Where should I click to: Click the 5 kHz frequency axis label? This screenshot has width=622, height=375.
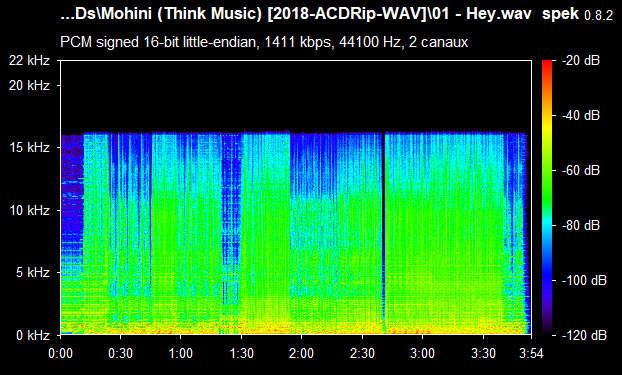(33, 273)
